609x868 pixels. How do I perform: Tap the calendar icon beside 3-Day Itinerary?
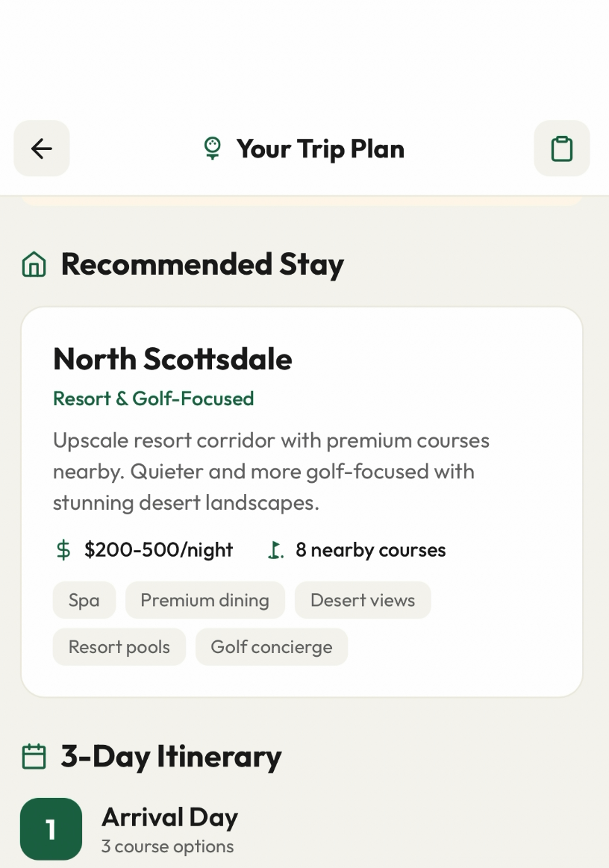(34, 756)
